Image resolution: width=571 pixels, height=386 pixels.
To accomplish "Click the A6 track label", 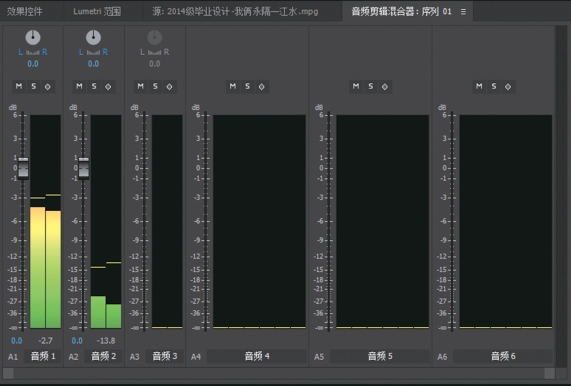I will coord(442,357).
